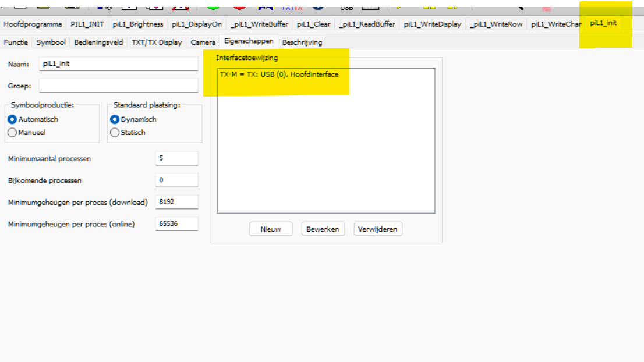The image size is (644, 362).
Task: Open the Beschrijving tab
Action: tap(302, 42)
